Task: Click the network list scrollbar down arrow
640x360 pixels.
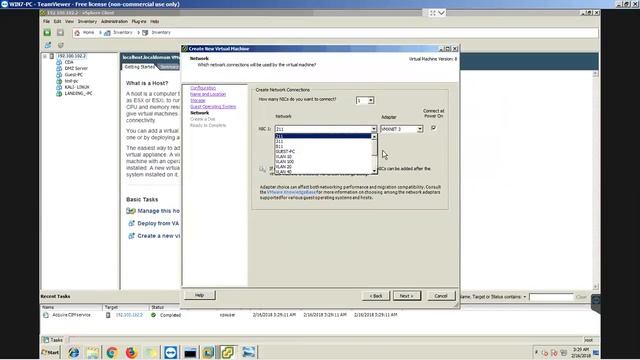Action: [x=374, y=171]
